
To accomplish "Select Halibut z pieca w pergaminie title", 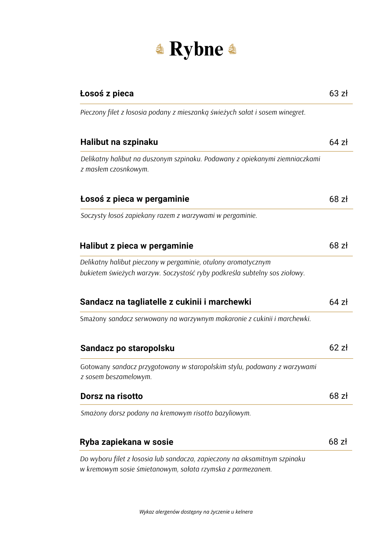I will [136, 246].
